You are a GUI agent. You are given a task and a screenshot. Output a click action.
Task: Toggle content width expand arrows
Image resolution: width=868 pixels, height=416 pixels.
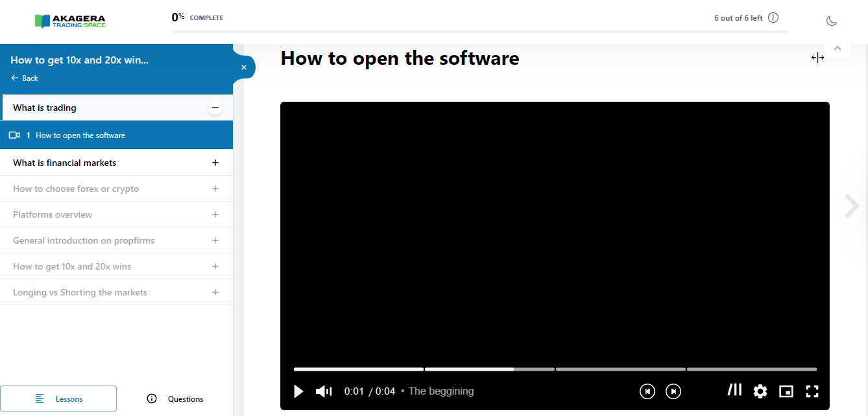(817, 58)
